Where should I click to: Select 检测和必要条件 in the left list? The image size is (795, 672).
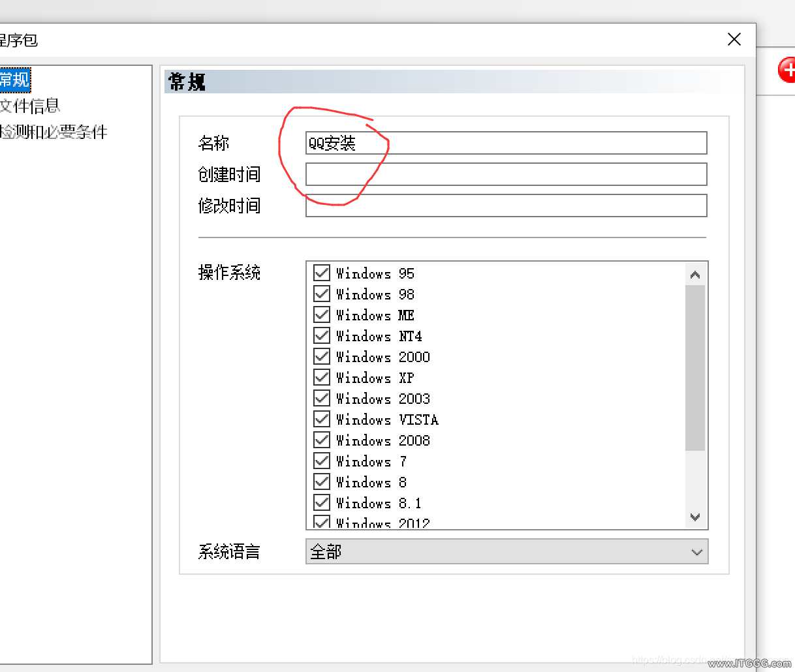[x=53, y=132]
